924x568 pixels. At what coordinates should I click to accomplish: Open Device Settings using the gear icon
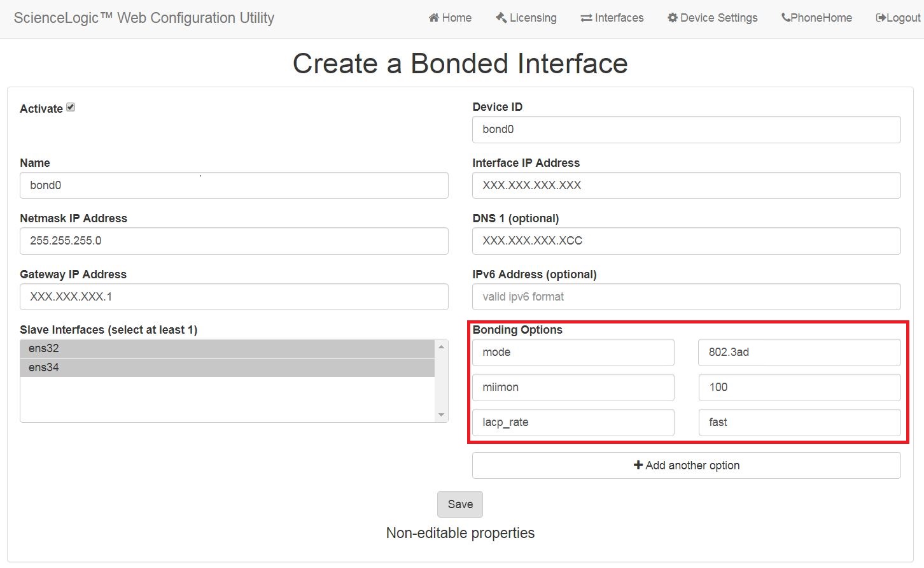click(x=673, y=18)
